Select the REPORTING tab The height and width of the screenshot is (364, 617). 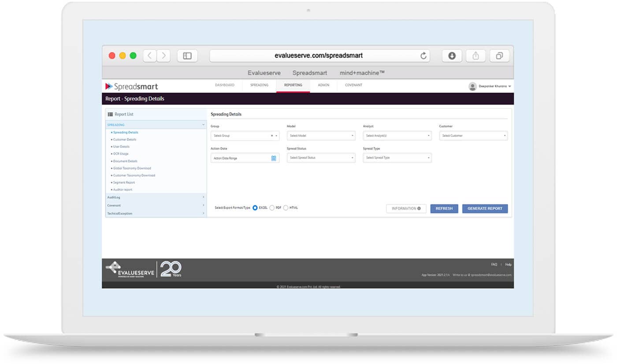tap(293, 85)
